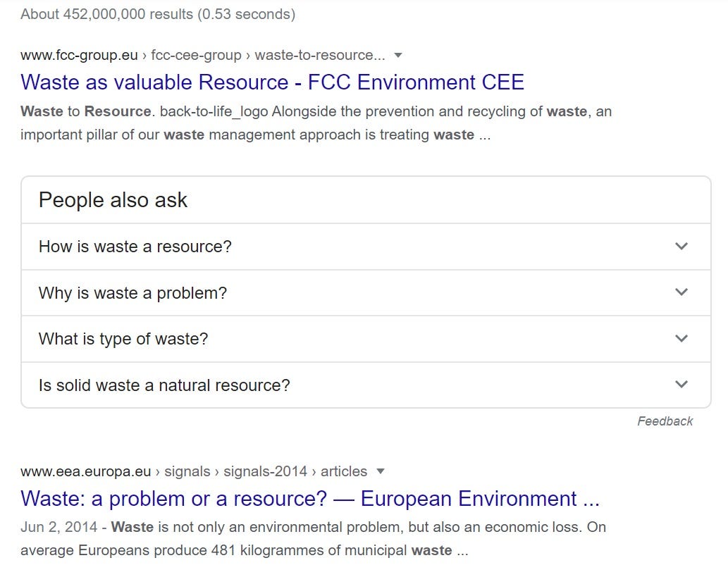Open question What is type of waste?

tap(366, 339)
